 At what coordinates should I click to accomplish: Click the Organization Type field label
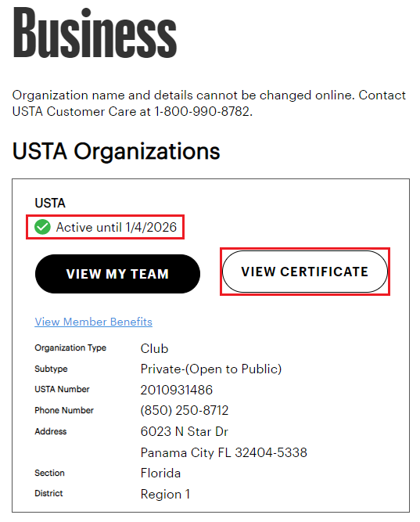(70, 348)
